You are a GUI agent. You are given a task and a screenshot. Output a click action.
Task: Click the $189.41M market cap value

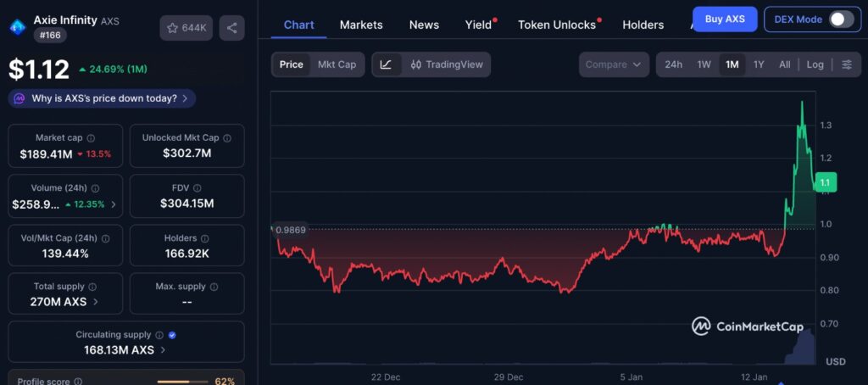(46, 154)
